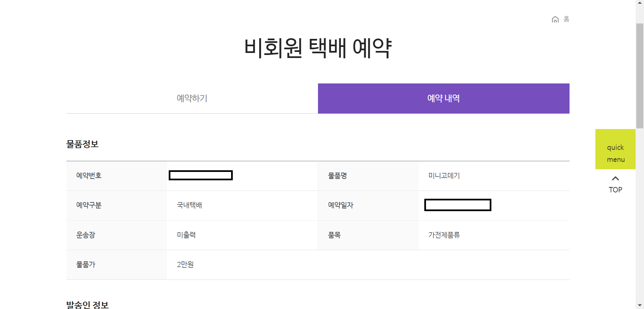This screenshot has height=309, width=644.
Task: Click the 국내택배 reservation type cell
Action: (x=190, y=205)
